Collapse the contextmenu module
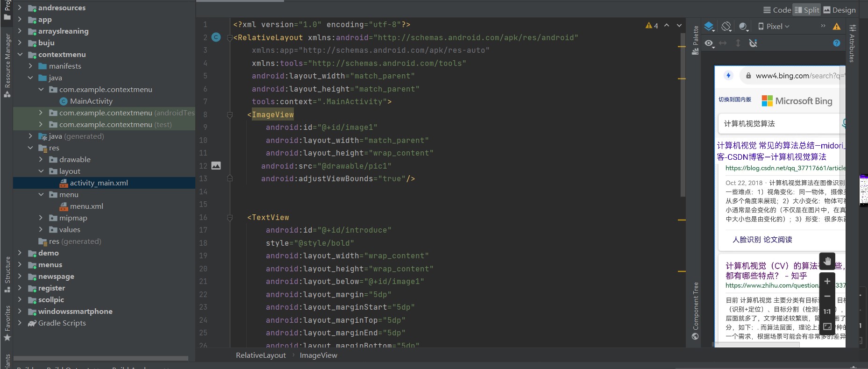The width and height of the screenshot is (868, 369). 20,54
